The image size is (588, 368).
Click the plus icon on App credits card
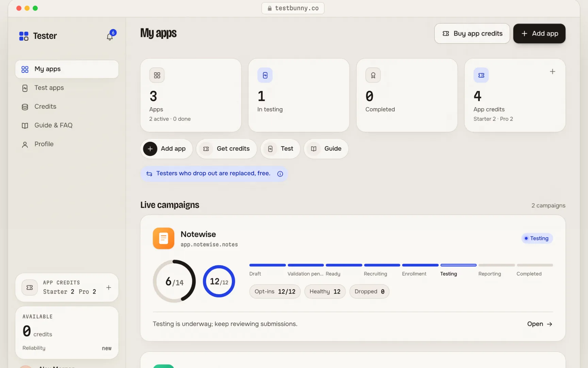pyautogui.click(x=553, y=72)
